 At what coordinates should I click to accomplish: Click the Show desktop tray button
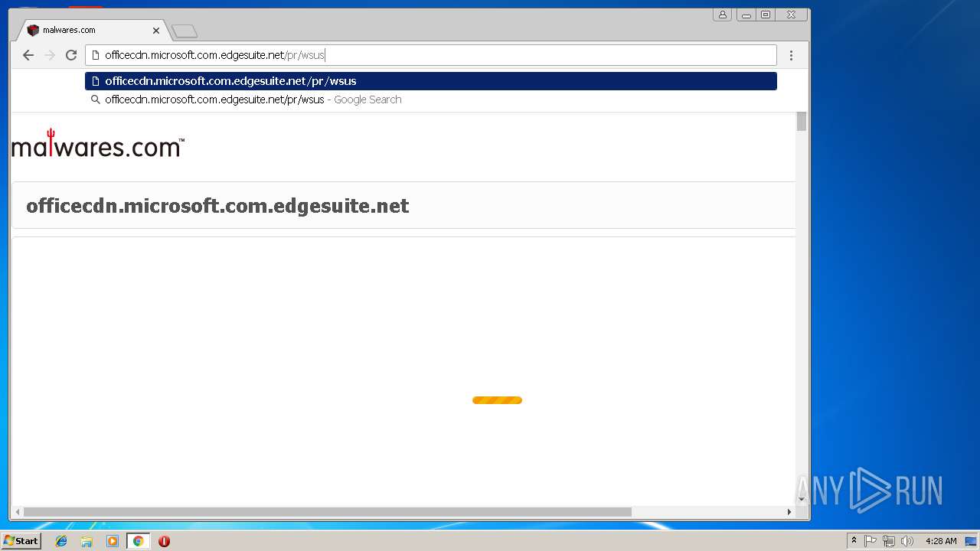(971, 541)
